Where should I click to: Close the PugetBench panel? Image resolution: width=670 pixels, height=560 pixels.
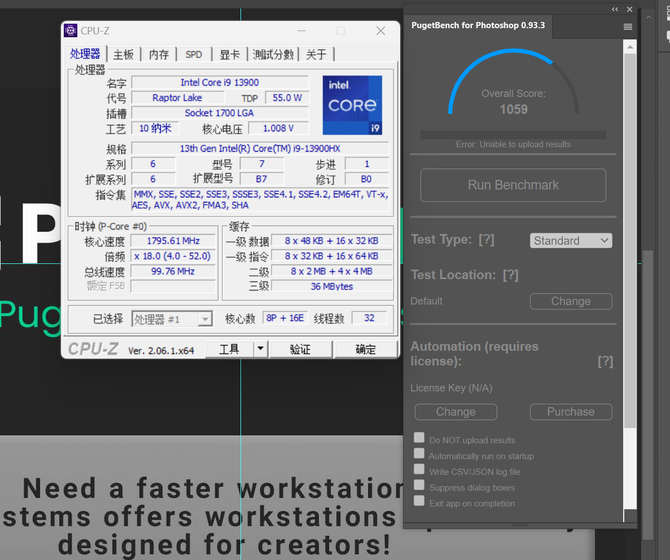(x=629, y=9)
